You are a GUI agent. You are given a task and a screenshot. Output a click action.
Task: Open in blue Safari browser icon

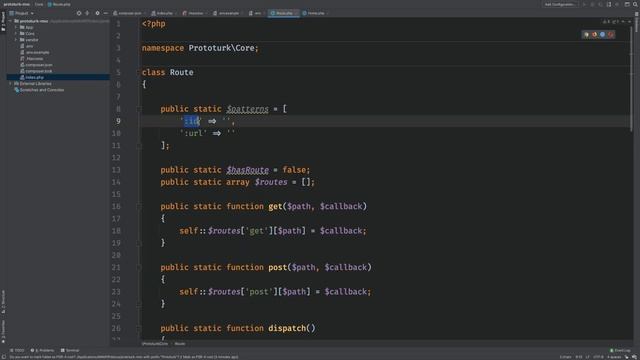[602, 35]
